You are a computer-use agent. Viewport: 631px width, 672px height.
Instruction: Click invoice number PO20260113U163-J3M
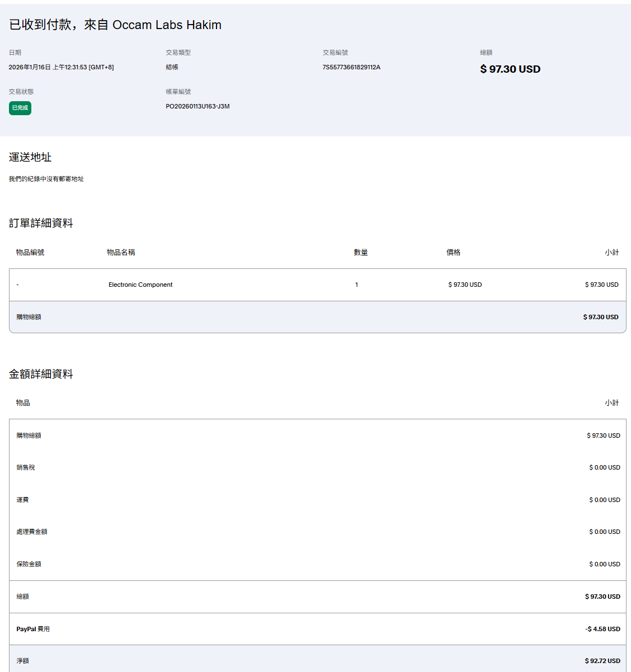[x=197, y=106]
